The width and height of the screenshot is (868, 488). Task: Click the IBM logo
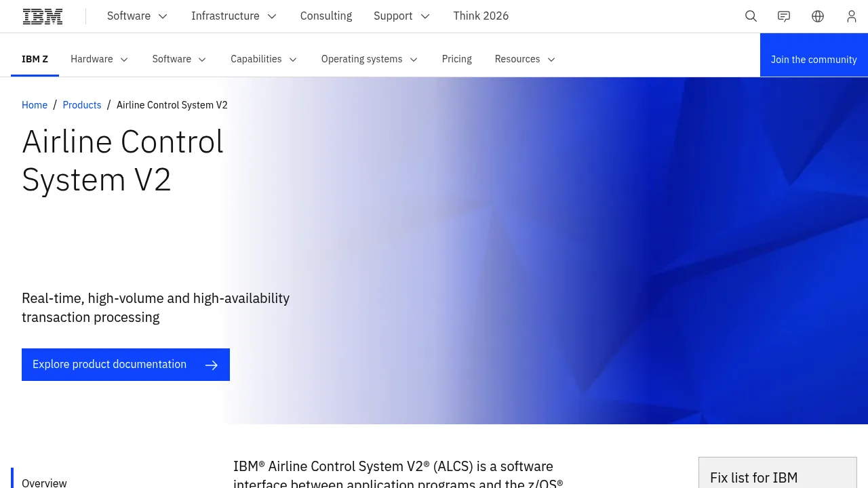coord(43,16)
